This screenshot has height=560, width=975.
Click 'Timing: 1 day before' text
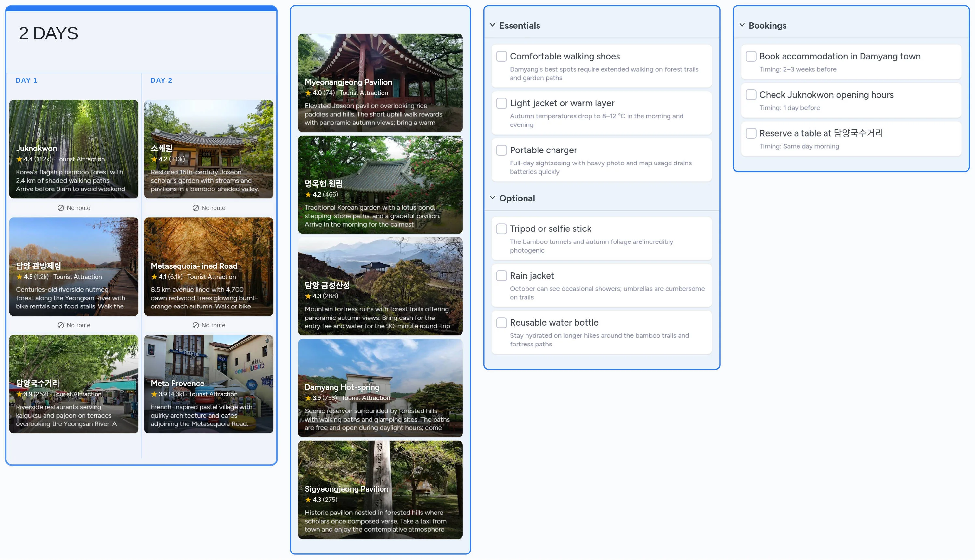(x=789, y=108)
